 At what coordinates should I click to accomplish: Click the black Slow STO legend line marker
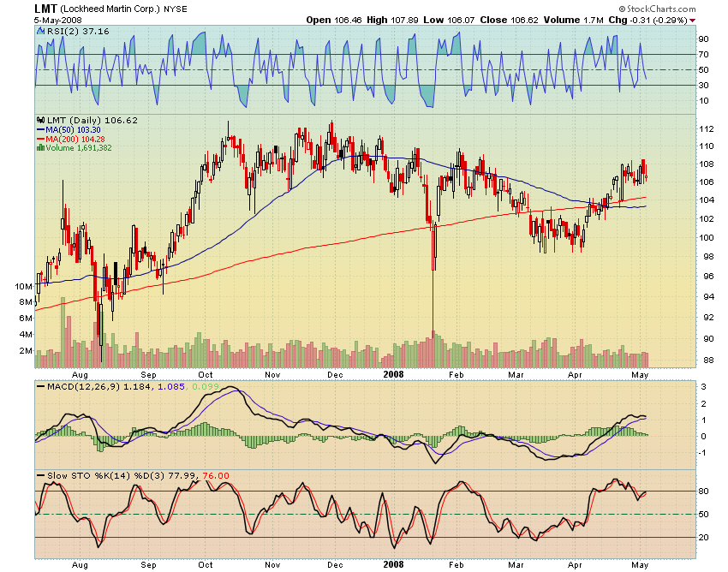tap(41, 476)
